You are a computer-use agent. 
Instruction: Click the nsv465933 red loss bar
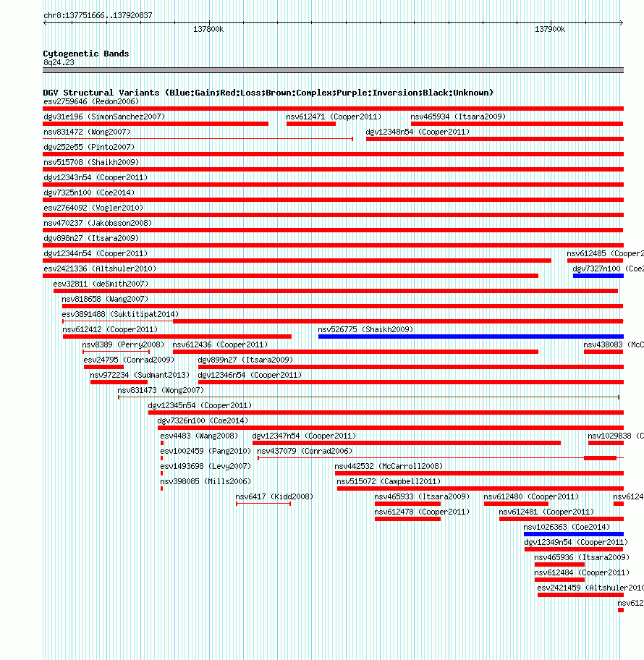coord(407,504)
